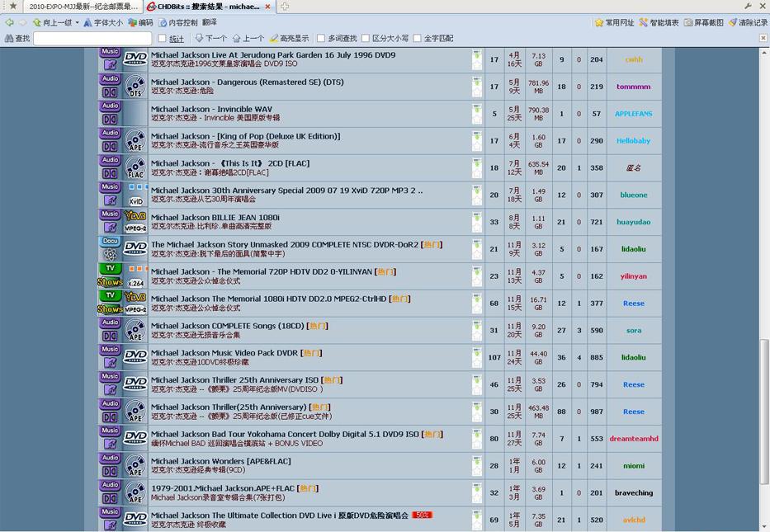This screenshot has height=532, width=770.
Task: Click 智能填表 smart form fill
Action: click(x=659, y=22)
